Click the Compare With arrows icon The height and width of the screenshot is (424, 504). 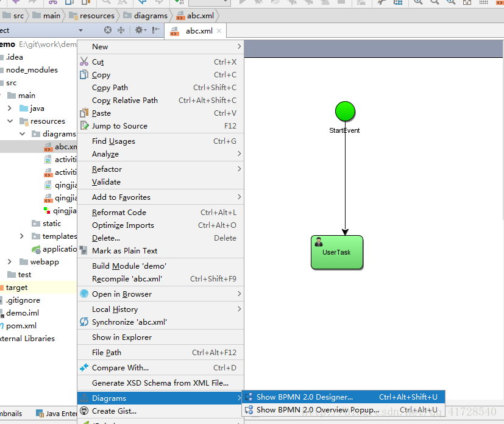(x=84, y=367)
